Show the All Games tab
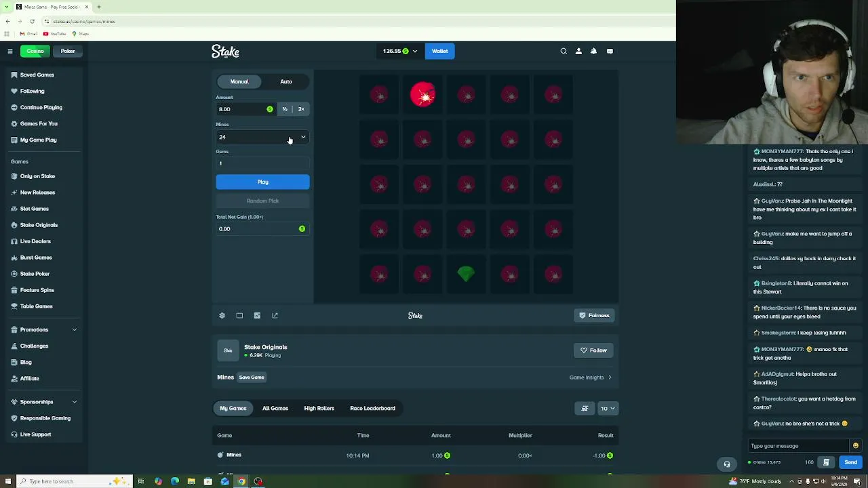This screenshot has height=488, width=868. pyautogui.click(x=275, y=408)
